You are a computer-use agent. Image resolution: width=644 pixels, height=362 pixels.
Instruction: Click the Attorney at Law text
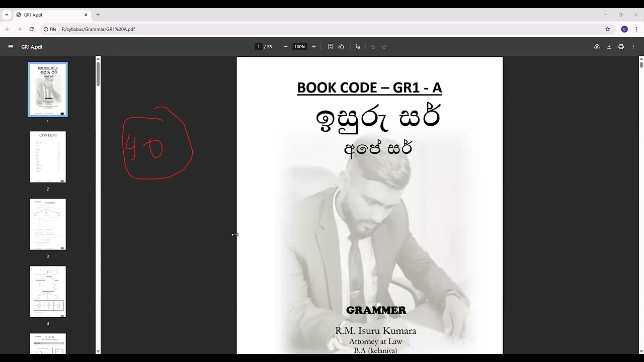376,341
